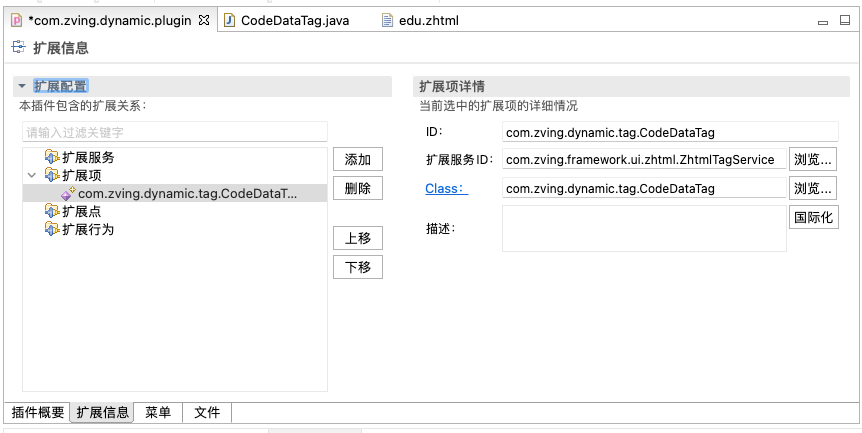Click the CodeDataTag extension item icon
This screenshot has height=433, width=862.
pos(68,193)
